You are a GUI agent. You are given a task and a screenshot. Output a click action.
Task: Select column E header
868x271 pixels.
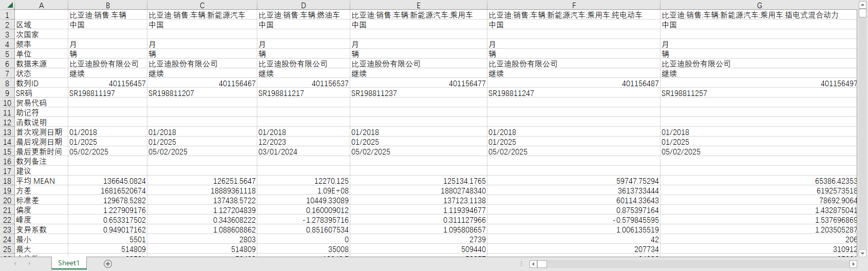coord(419,5)
